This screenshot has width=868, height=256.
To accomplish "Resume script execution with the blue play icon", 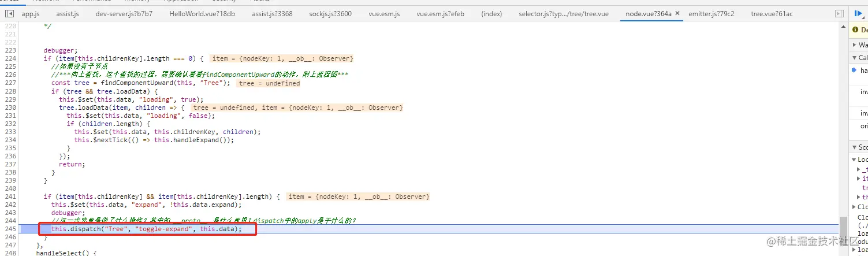I will coord(859,13).
